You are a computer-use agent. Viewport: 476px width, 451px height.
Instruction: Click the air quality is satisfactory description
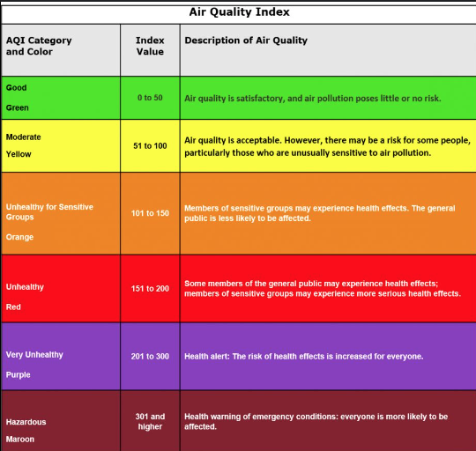(x=313, y=99)
